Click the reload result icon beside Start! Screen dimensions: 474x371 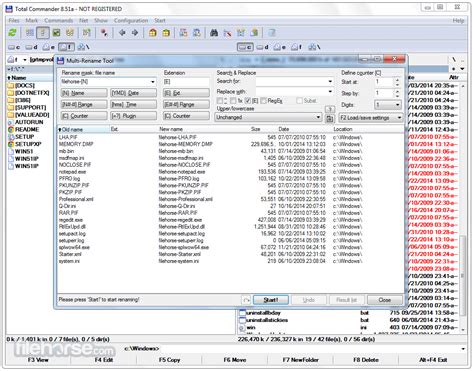click(246, 300)
